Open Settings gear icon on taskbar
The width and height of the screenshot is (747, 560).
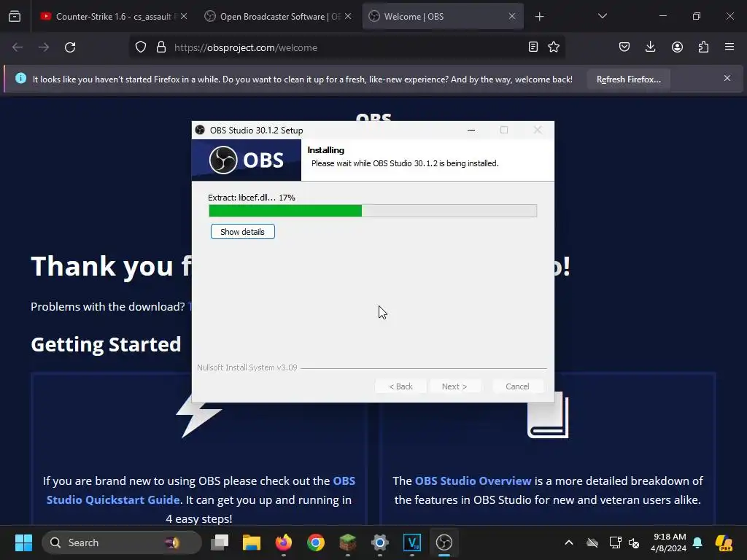tap(379, 542)
